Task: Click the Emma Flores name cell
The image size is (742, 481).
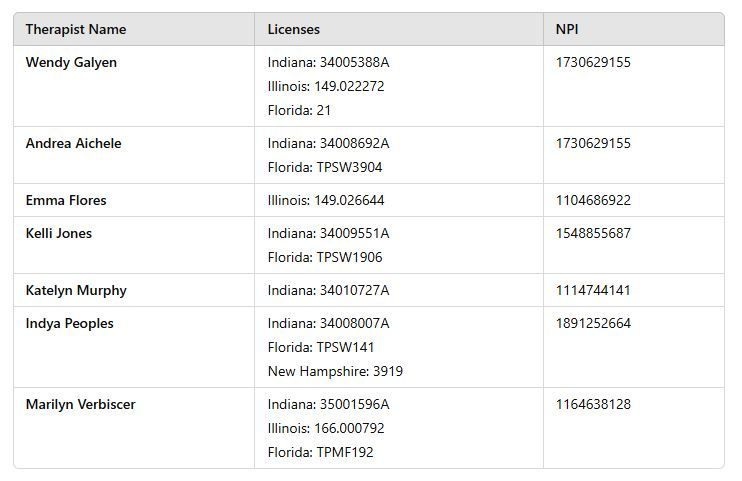Action: [x=66, y=200]
